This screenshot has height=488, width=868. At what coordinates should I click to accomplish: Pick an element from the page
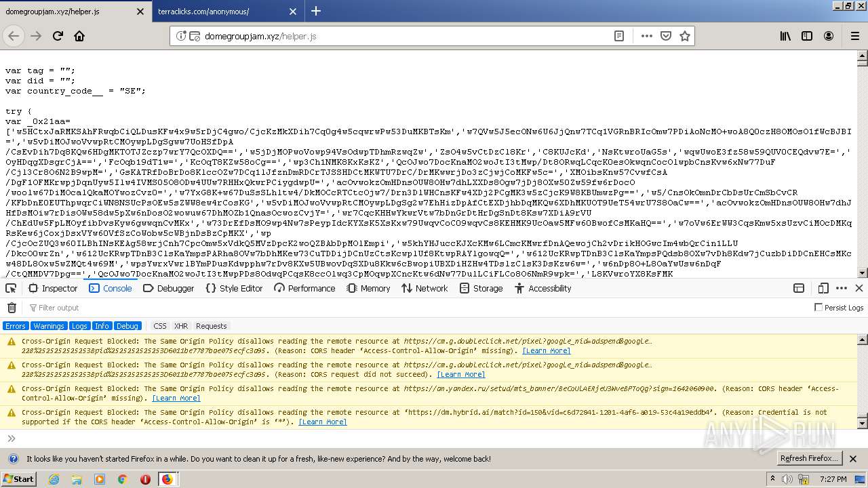point(11,288)
